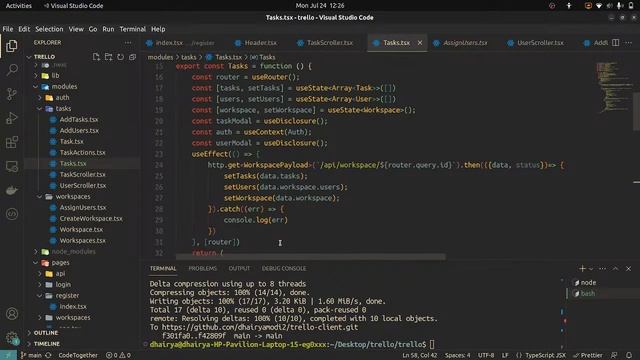Open the OUTPUT panel tab

239,268
